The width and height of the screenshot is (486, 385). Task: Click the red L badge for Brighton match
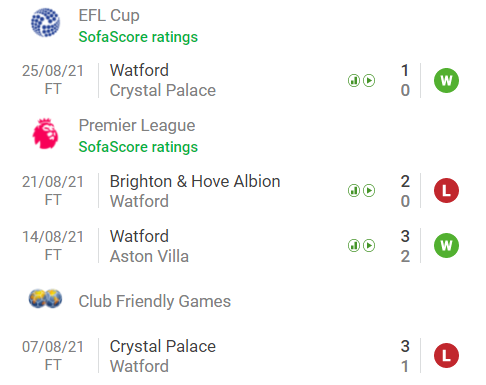[x=446, y=191]
